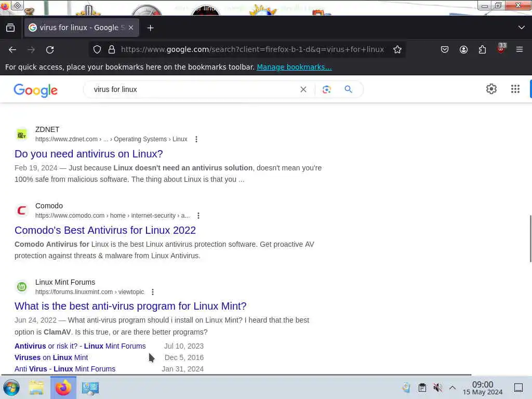Open 'Viruses on Linux Mint' sublink
The height and width of the screenshot is (399, 532).
coord(51,357)
